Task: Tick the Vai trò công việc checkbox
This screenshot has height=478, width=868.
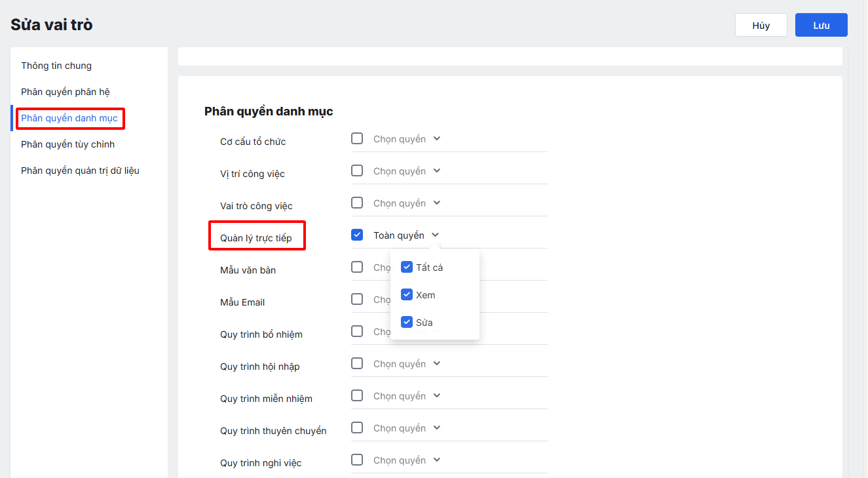Action: pos(357,203)
